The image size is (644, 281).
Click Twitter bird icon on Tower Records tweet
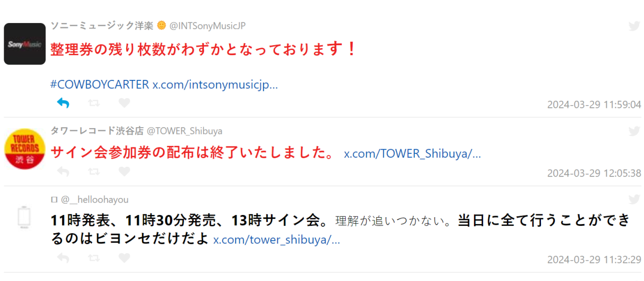click(x=634, y=131)
